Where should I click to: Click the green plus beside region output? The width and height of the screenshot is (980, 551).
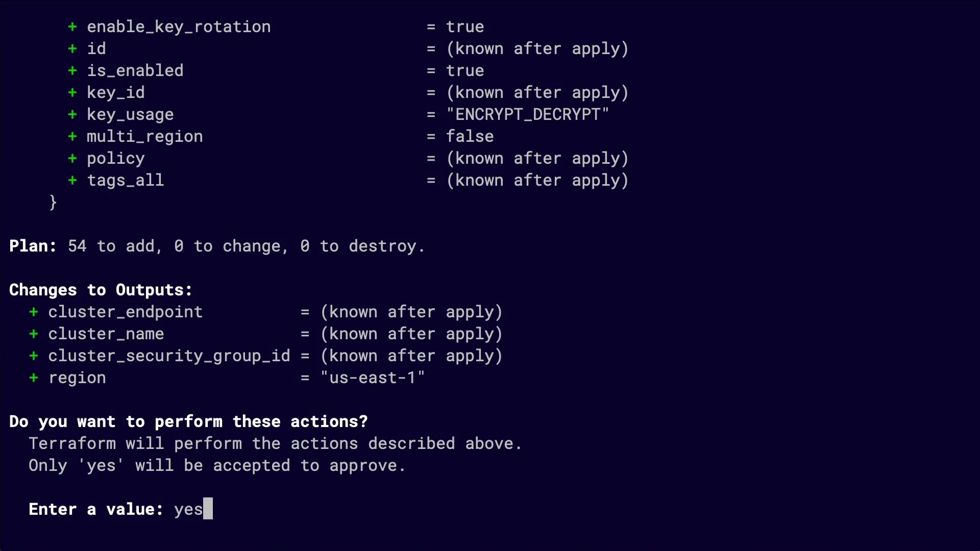(x=34, y=378)
